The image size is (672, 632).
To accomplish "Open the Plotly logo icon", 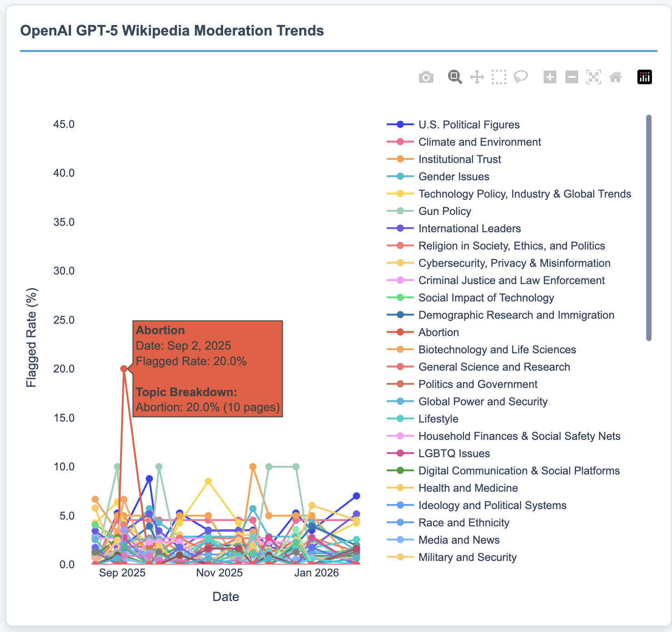I will 644,77.
